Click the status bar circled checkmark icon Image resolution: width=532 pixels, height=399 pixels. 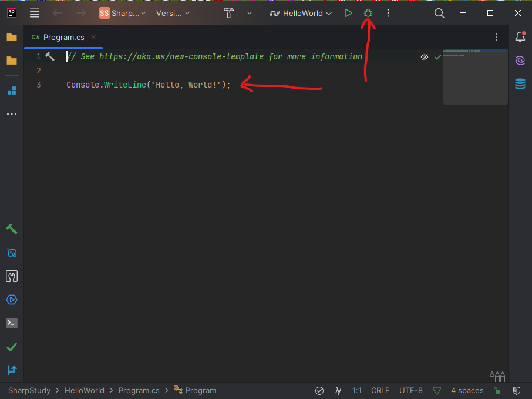(319, 391)
